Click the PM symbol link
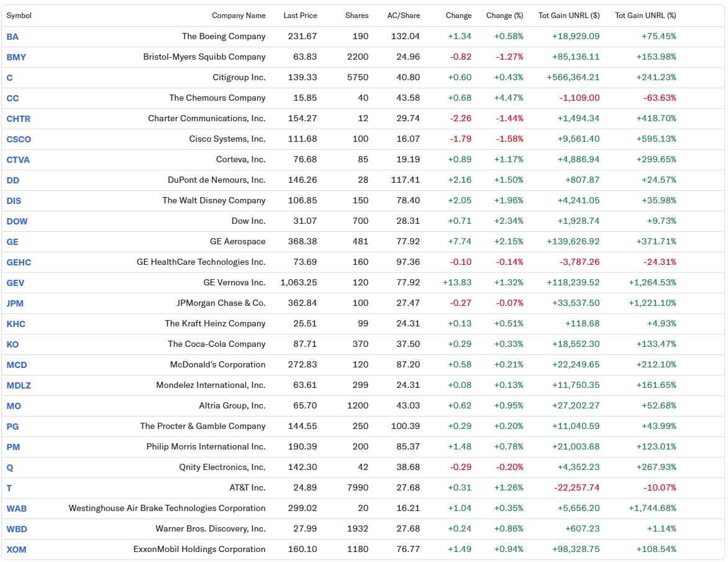This screenshot has height=562, width=728. pyautogui.click(x=13, y=447)
